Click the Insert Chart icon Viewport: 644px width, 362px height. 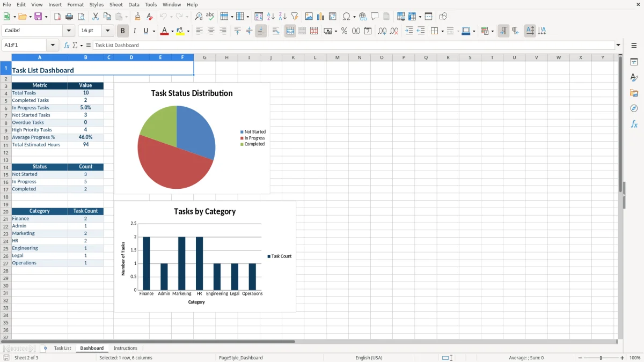coord(321,17)
